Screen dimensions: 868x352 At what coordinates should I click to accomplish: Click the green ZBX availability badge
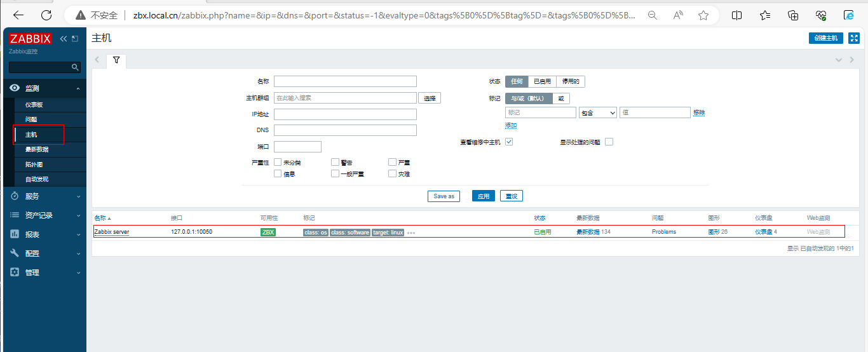268,232
